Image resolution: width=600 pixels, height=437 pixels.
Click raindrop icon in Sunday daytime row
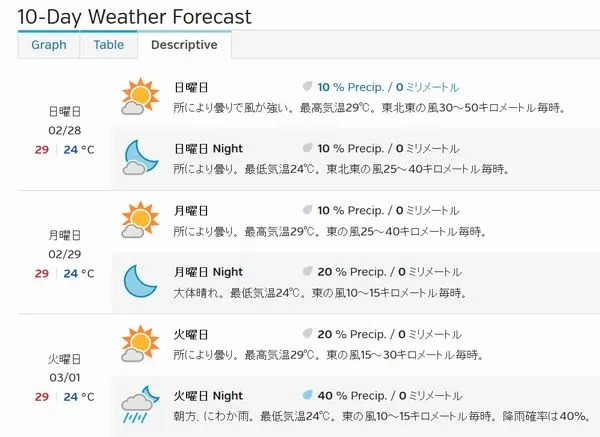pos(308,86)
